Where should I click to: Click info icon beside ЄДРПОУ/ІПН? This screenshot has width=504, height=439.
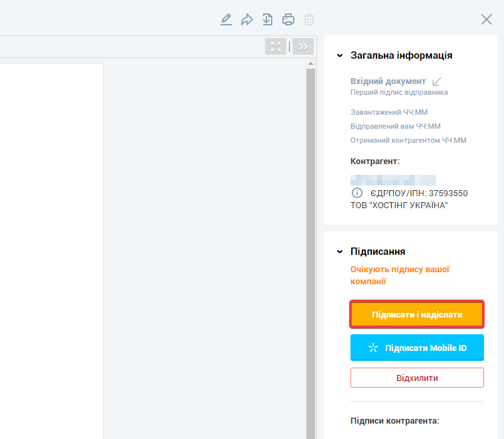[x=357, y=193]
